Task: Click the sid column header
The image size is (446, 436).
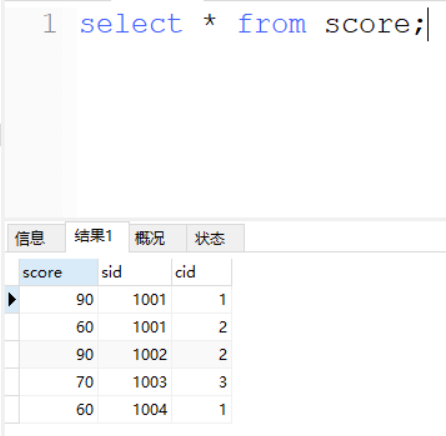Action: (x=135, y=272)
